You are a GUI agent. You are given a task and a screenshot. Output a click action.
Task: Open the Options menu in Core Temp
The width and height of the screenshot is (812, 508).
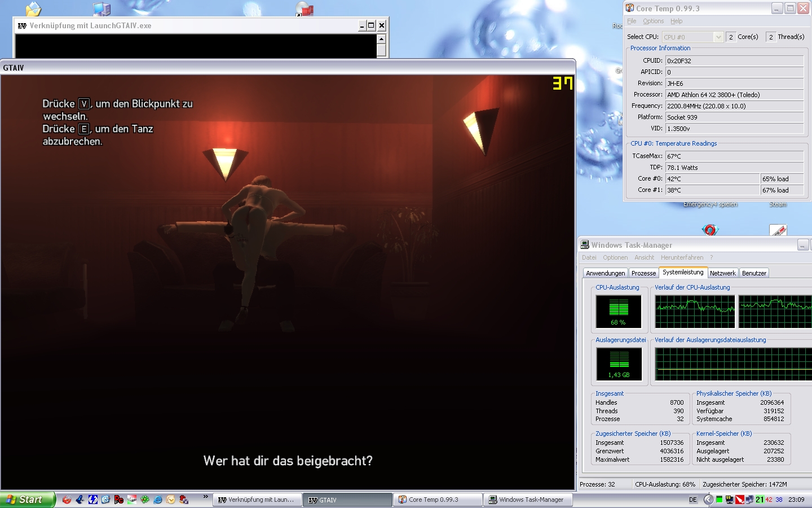653,21
